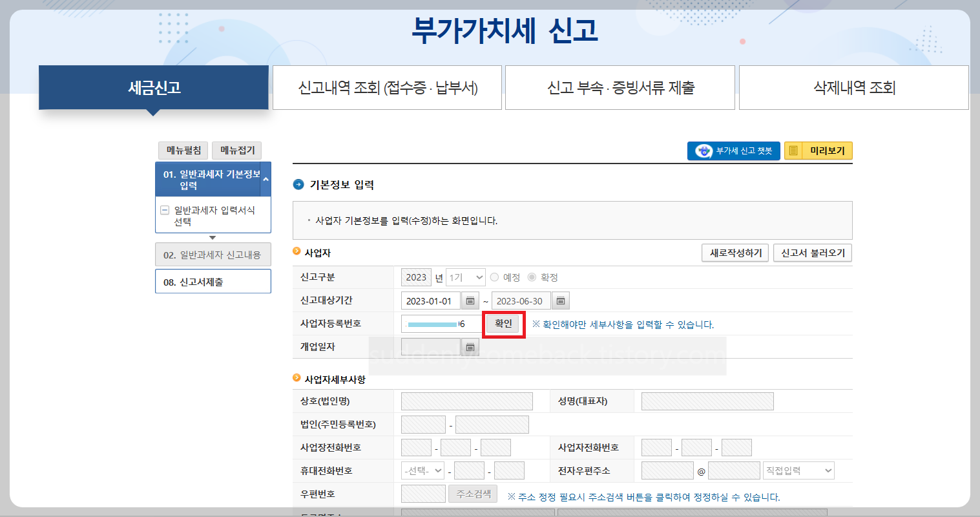The image size is (980, 517).
Task: Open the calendar icon beside 2023-01-01 date
Action: (471, 300)
